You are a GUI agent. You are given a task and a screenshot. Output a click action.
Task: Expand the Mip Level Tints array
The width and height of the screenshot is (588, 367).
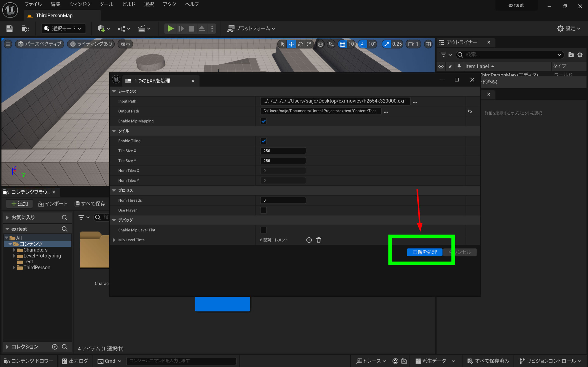[x=114, y=240]
